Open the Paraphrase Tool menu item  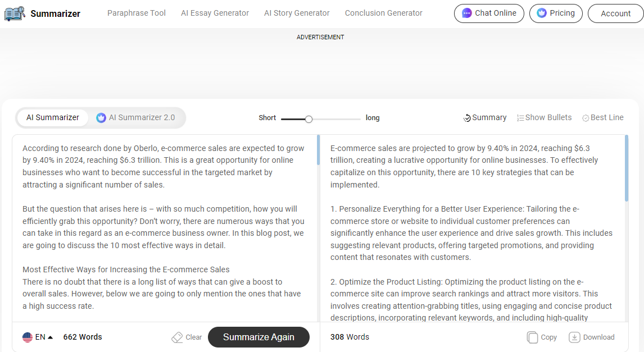point(137,13)
